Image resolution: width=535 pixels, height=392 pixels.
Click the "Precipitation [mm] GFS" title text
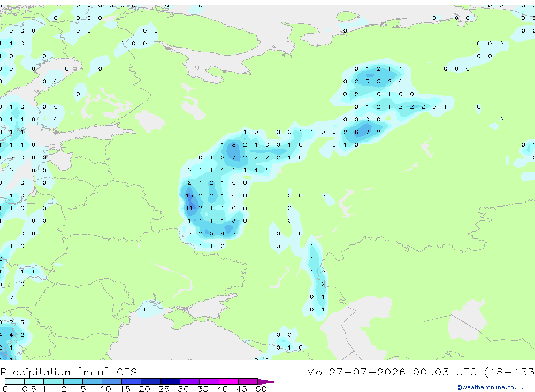tap(68, 372)
